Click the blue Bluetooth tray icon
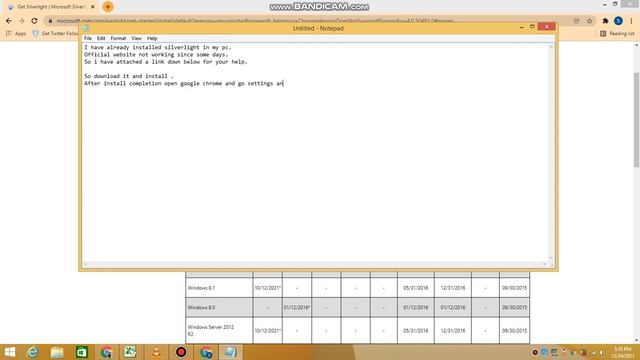Image resolution: width=640 pixels, height=360 pixels. pos(544,352)
